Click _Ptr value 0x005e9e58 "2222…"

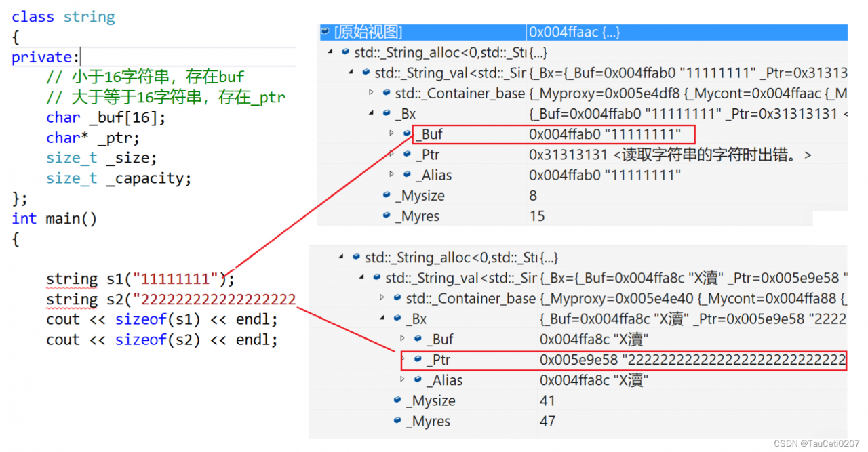pyautogui.click(x=693, y=359)
